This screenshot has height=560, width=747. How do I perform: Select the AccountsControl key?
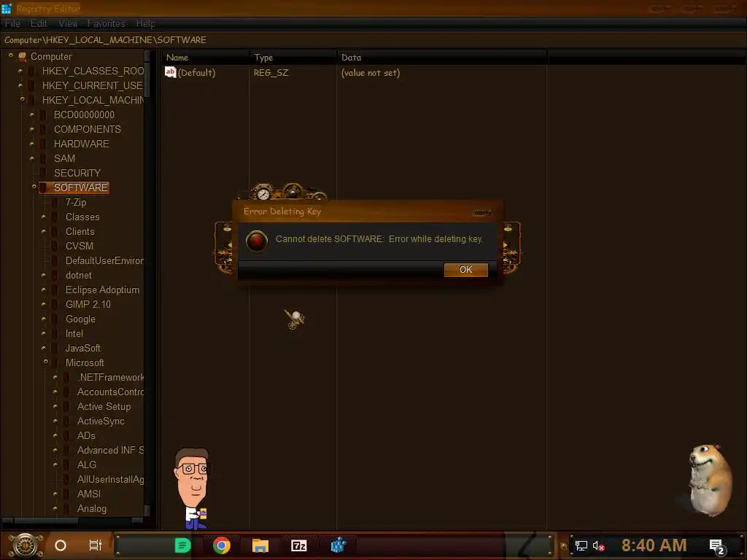click(110, 392)
